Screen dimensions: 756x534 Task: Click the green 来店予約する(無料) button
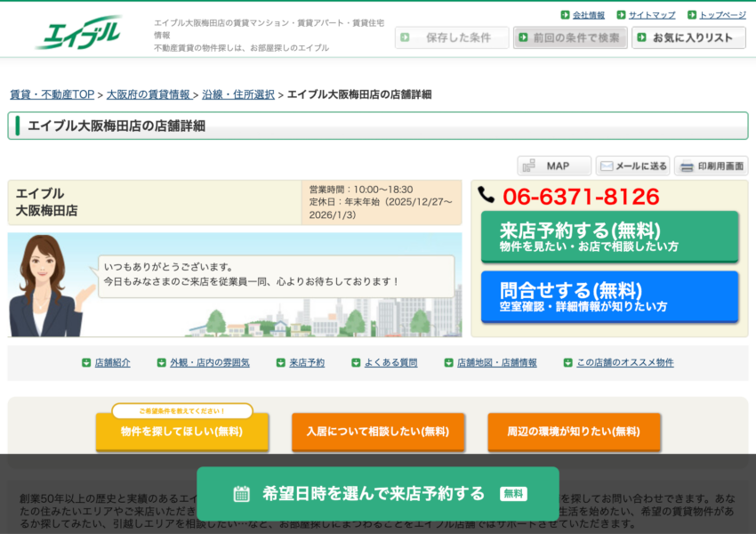(610, 237)
